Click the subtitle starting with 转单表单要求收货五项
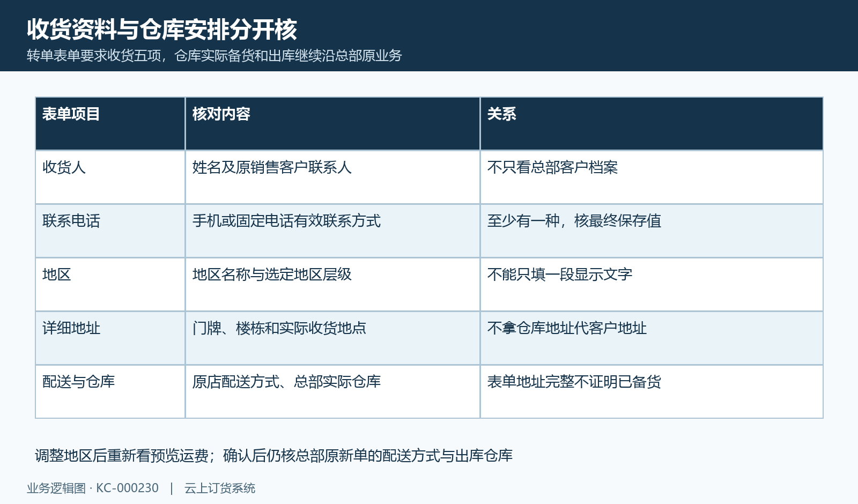 (214, 56)
